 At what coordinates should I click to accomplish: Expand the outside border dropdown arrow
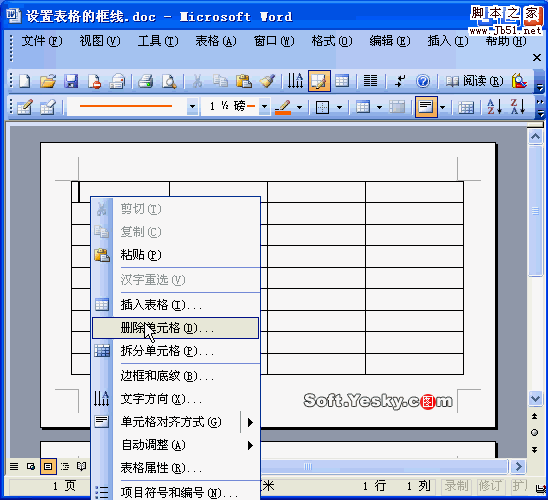pos(339,107)
